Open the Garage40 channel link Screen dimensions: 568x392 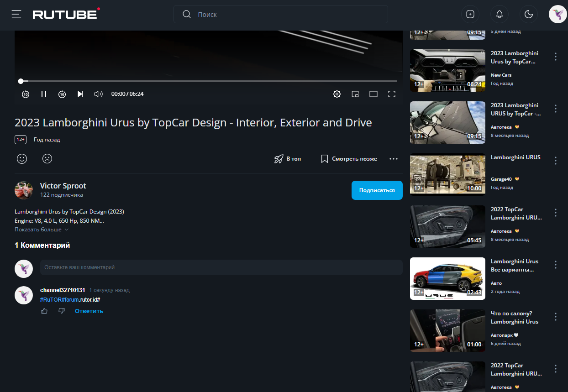click(x=502, y=179)
